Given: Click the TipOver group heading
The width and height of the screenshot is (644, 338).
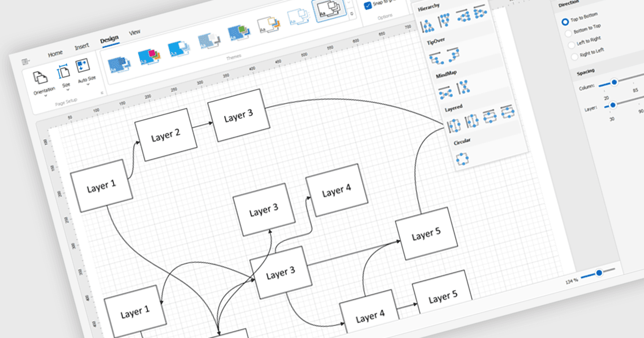Looking at the screenshot, I should click(436, 41).
